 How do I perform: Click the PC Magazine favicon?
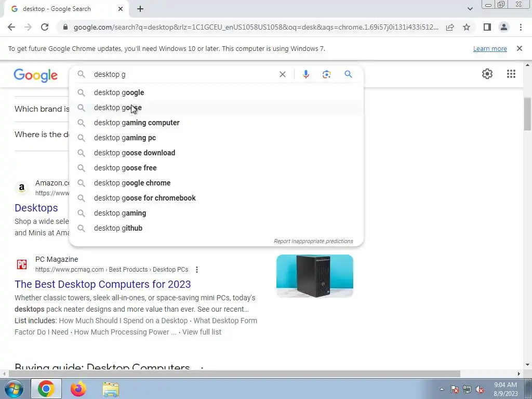[x=22, y=264]
